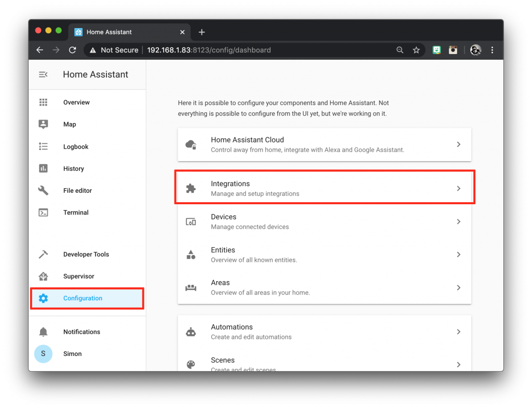Click the Developer Tools hammer icon
This screenshot has height=409, width=532.
pos(43,254)
